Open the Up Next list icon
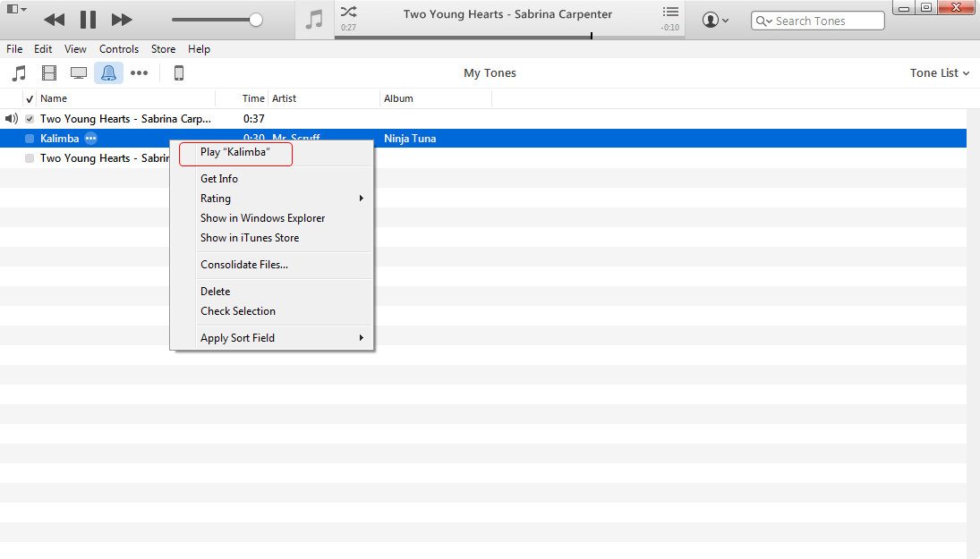980x559 pixels. click(670, 12)
